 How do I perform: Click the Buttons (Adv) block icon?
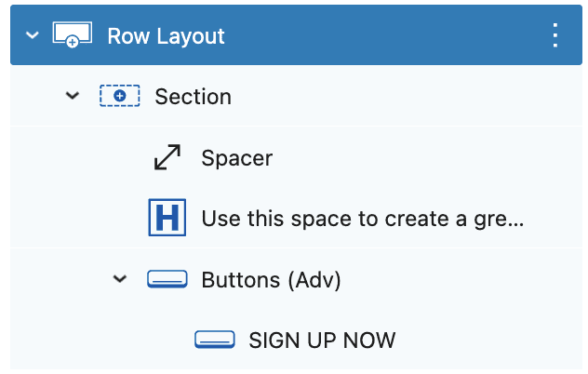(167, 279)
